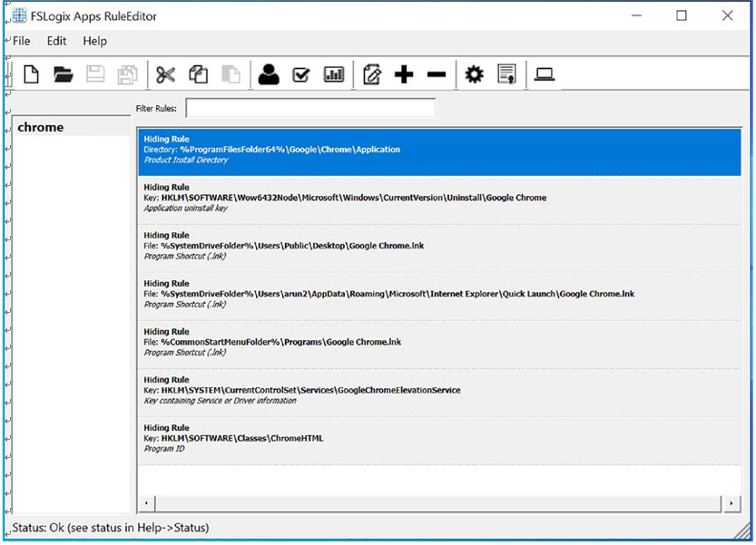Click the Edit rule pencil icon

(x=372, y=74)
